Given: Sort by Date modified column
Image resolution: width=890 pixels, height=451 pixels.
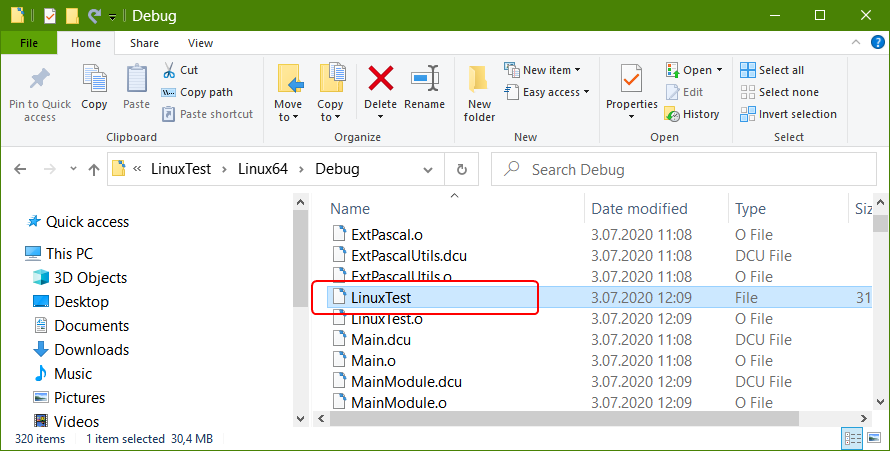Looking at the screenshot, I should click(x=639, y=209).
